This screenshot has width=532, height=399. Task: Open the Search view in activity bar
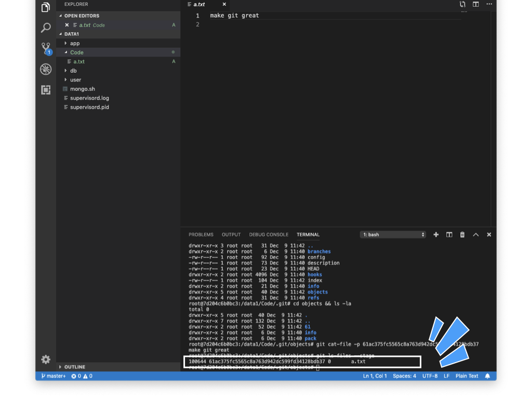click(46, 28)
